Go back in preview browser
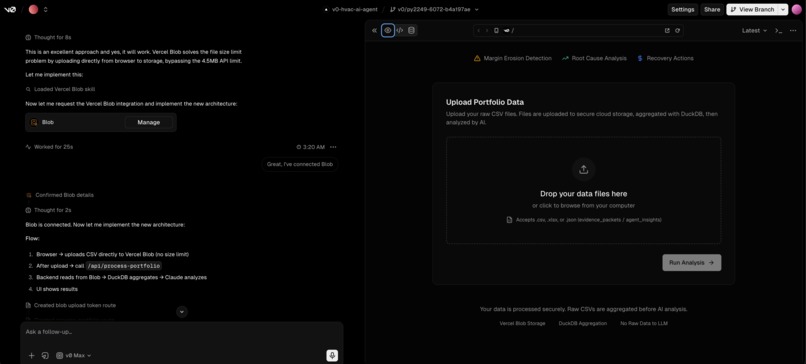 479,31
